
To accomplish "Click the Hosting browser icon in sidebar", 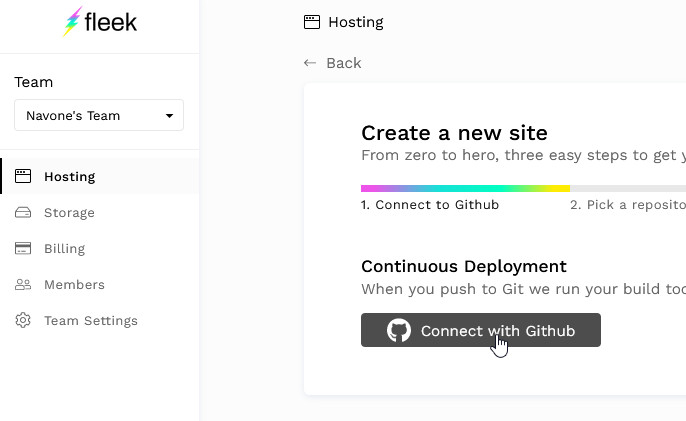I will click(x=23, y=177).
